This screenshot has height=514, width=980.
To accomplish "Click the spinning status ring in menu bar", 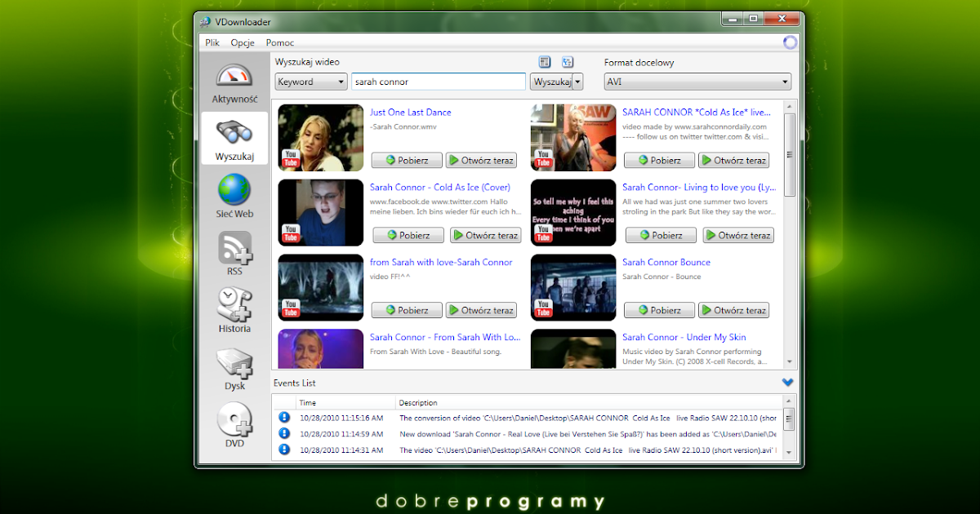I will click(790, 42).
